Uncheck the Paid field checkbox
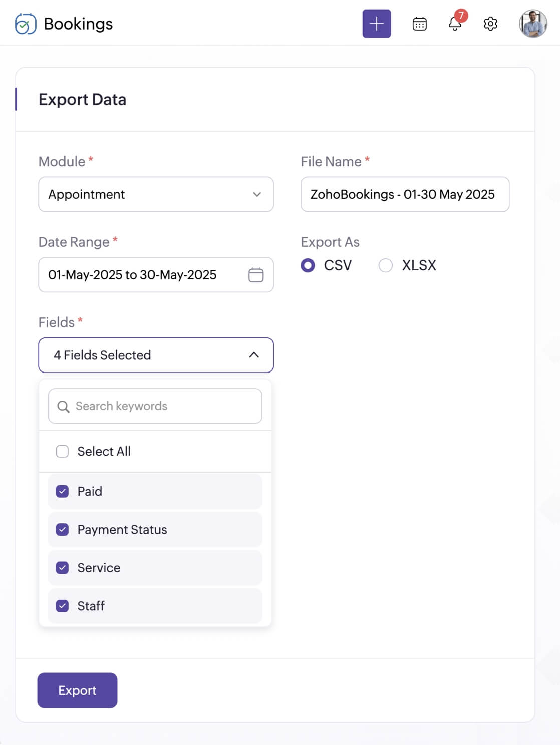 pos(63,491)
